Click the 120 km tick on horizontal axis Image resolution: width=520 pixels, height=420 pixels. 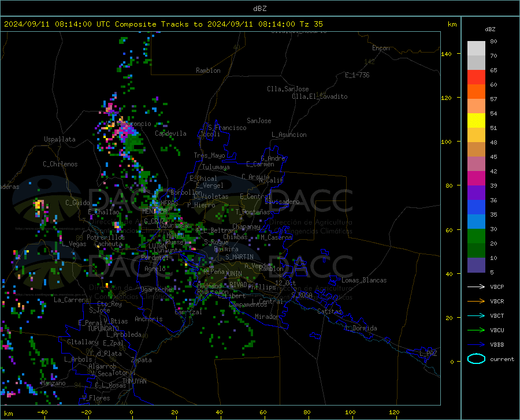[x=394, y=412]
